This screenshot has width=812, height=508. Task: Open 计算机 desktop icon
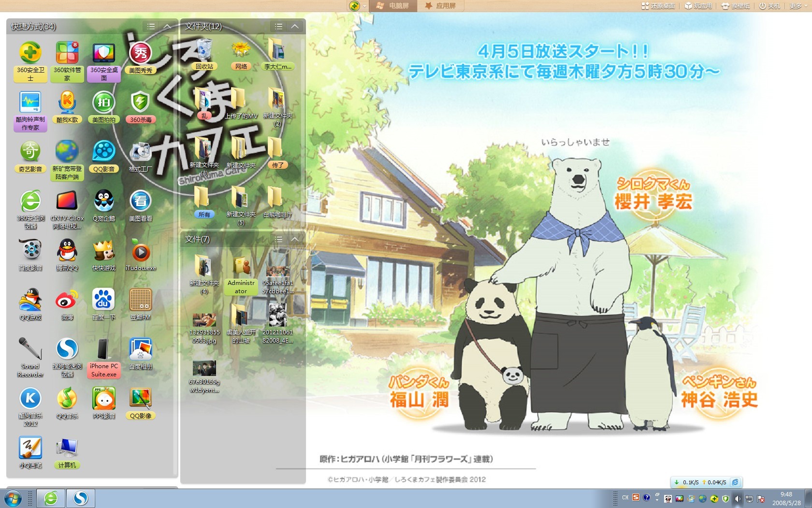(x=67, y=452)
